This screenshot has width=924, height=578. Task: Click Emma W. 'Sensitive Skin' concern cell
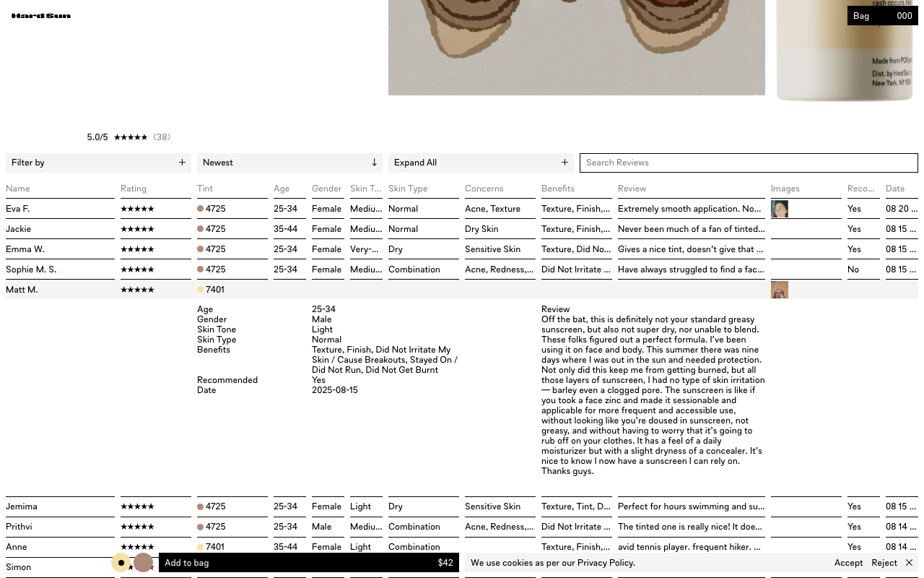click(492, 249)
